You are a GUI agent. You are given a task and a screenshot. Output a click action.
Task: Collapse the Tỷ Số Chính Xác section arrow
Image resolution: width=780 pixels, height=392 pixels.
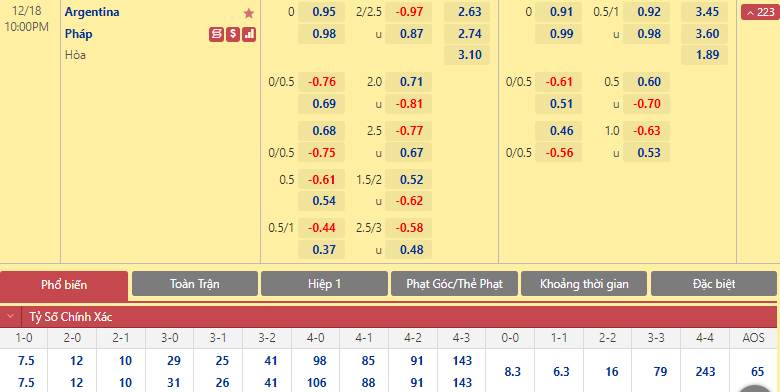coord(10,316)
